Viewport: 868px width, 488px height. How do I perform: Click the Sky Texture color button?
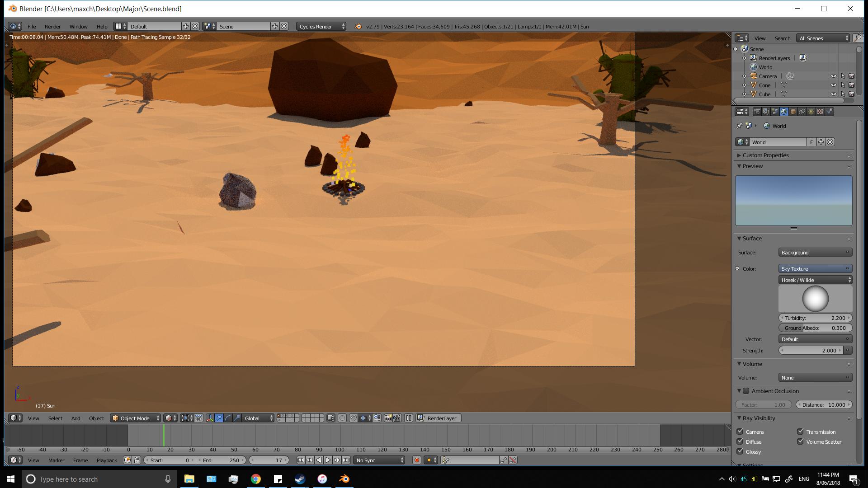click(815, 268)
